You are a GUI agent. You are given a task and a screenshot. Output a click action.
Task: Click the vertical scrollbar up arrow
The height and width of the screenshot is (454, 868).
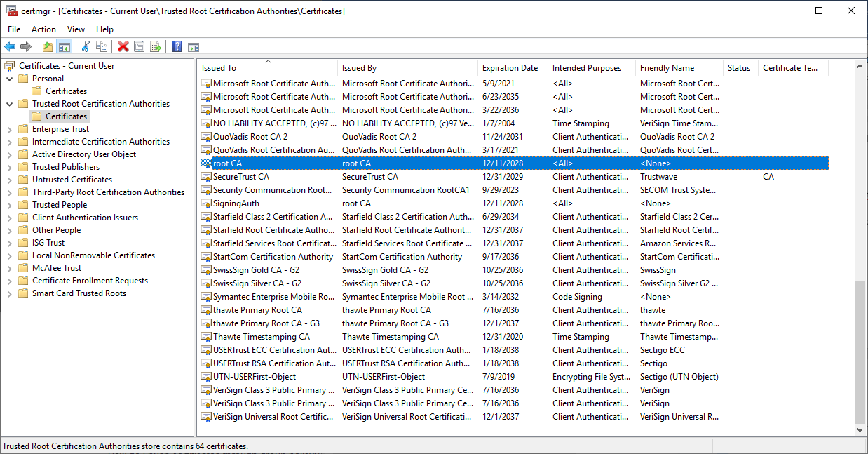click(860, 66)
